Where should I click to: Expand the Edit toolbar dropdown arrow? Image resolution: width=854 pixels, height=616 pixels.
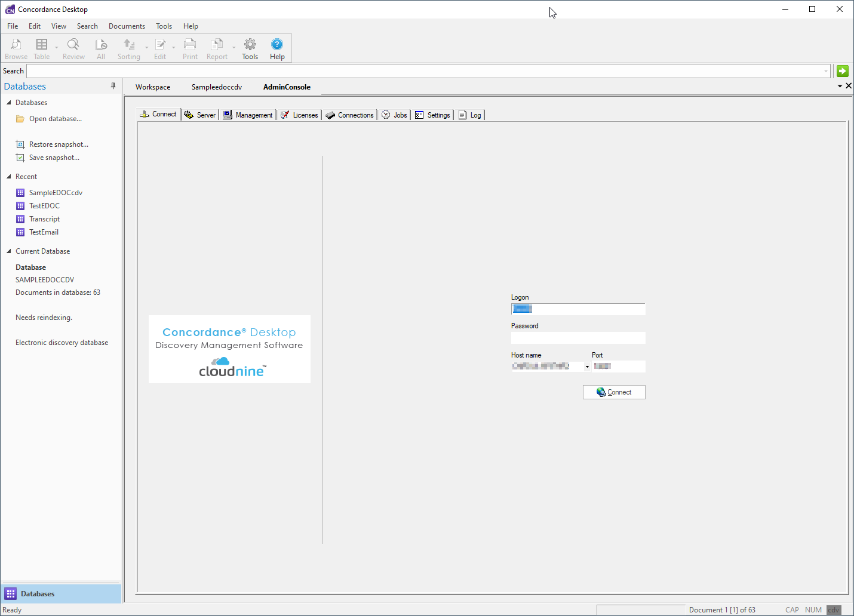(174, 48)
